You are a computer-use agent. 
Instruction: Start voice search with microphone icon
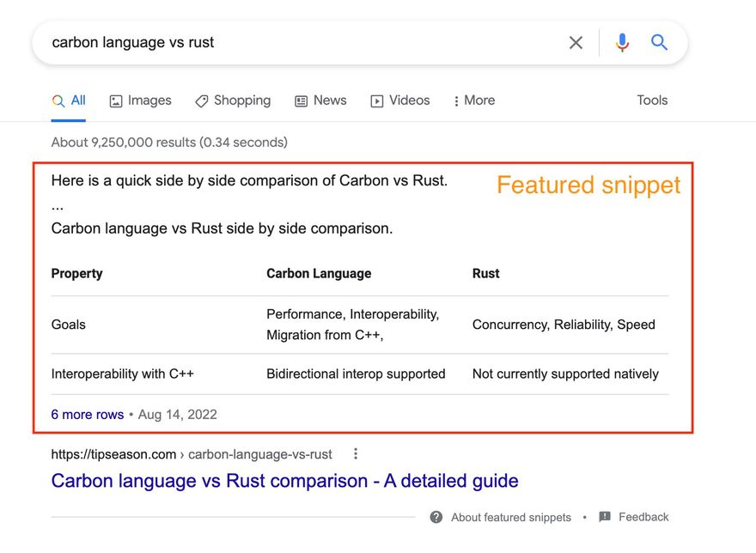[622, 43]
